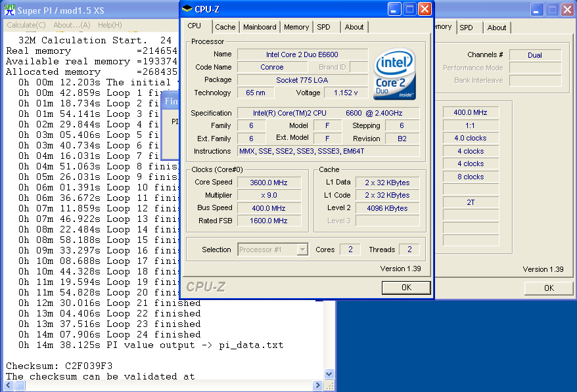The image size is (577, 392).
Task: Click OK in the front CPU-Z window
Action: (x=406, y=288)
